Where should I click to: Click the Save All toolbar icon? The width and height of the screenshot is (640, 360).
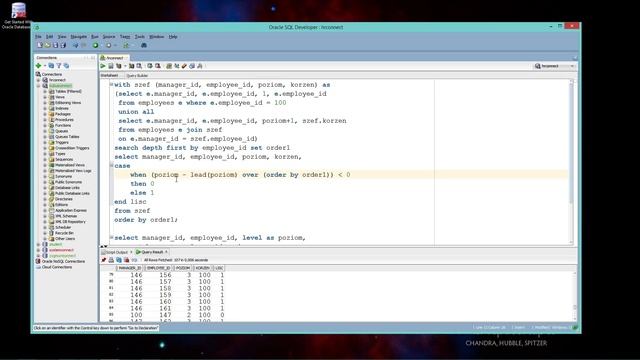[63, 45]
